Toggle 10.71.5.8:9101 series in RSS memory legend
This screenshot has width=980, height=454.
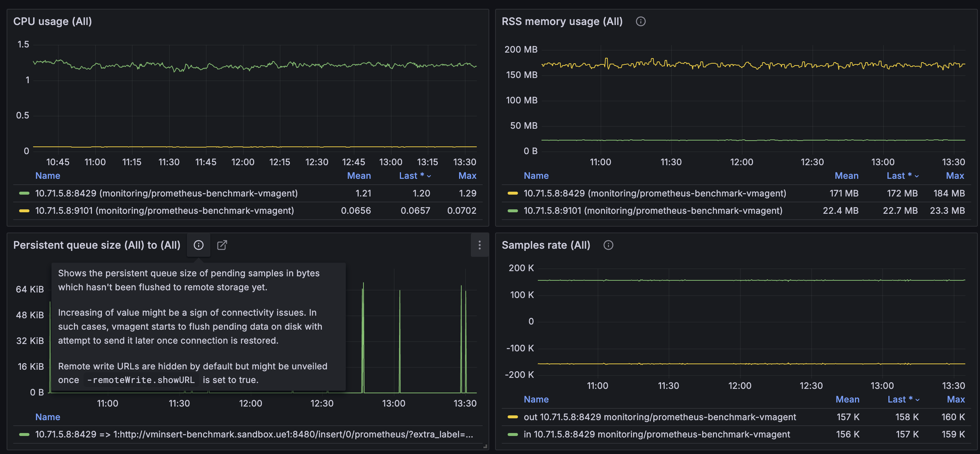653,211
